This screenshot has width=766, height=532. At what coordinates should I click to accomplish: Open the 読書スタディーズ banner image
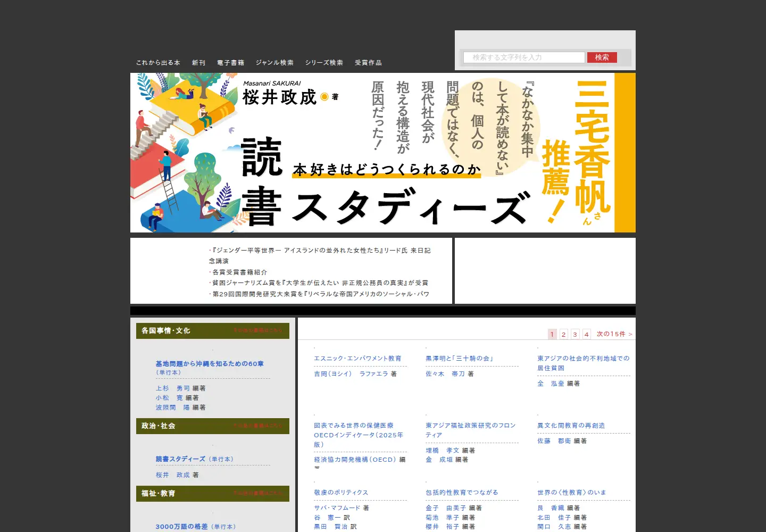coord(383,153)
